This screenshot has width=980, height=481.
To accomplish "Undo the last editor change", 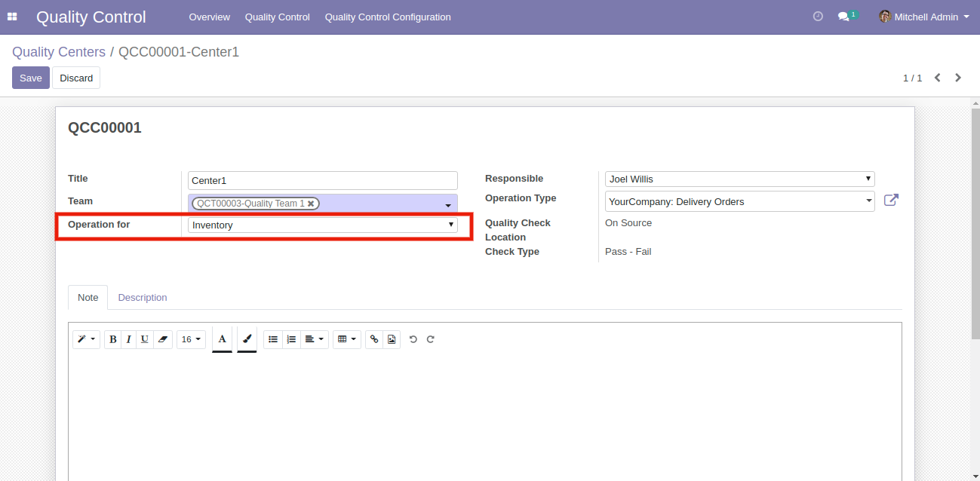I will pos(413,339).
